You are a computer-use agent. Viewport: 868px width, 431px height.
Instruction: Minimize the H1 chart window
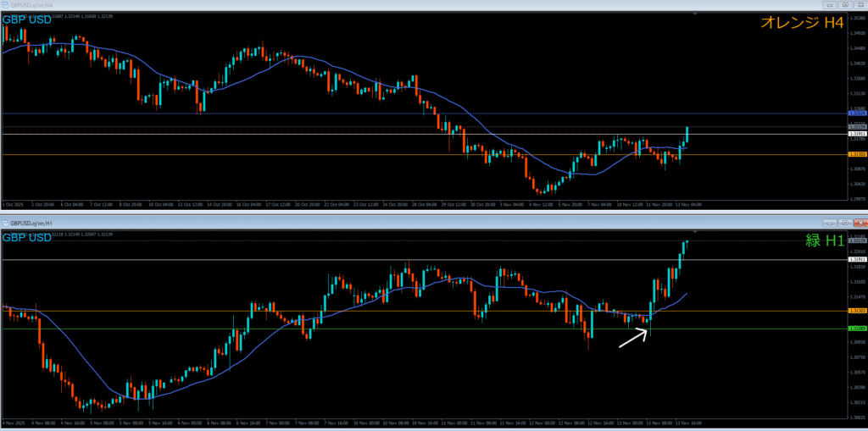click(x=829, y=221)
